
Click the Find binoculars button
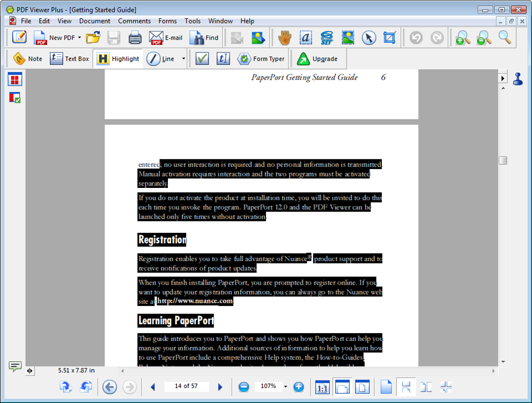click(x=204, y=38)
